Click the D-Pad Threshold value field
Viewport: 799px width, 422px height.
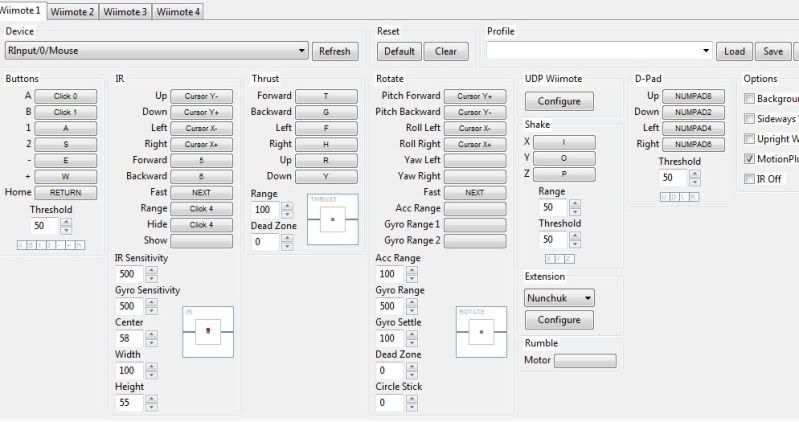coord(674,177)
